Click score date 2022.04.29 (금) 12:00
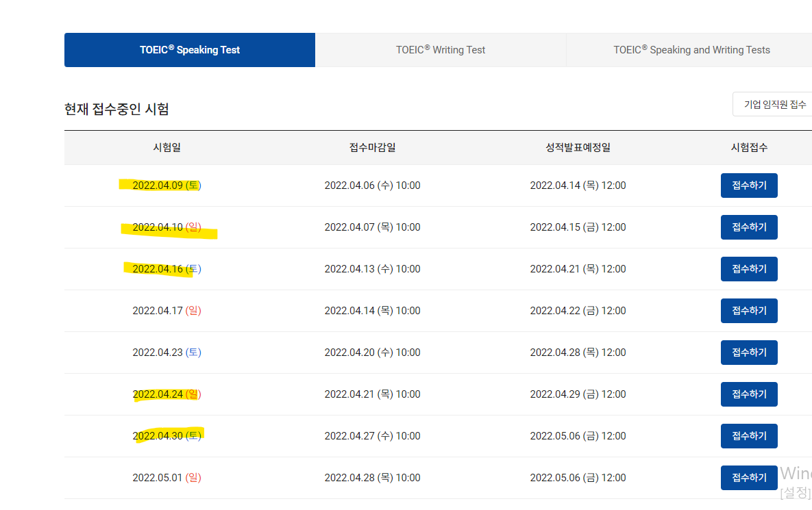Screen dimensions: 812x510 click(578, 394)
